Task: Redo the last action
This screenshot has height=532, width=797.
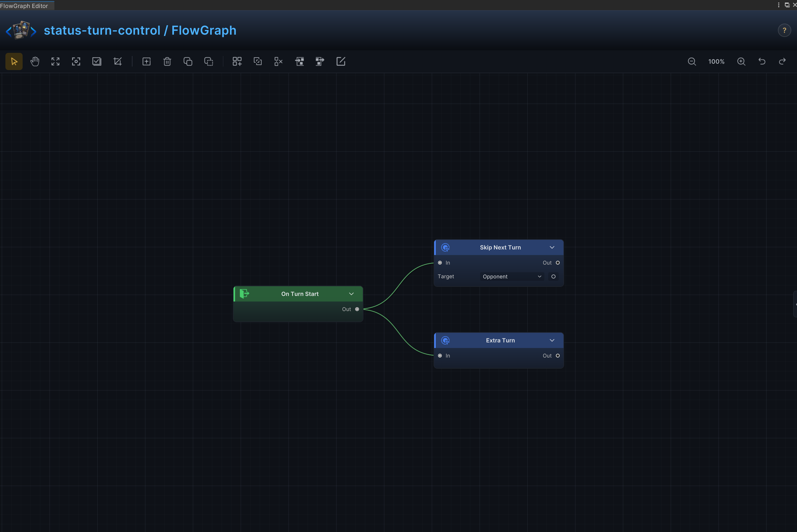Action: coord(782,61)
